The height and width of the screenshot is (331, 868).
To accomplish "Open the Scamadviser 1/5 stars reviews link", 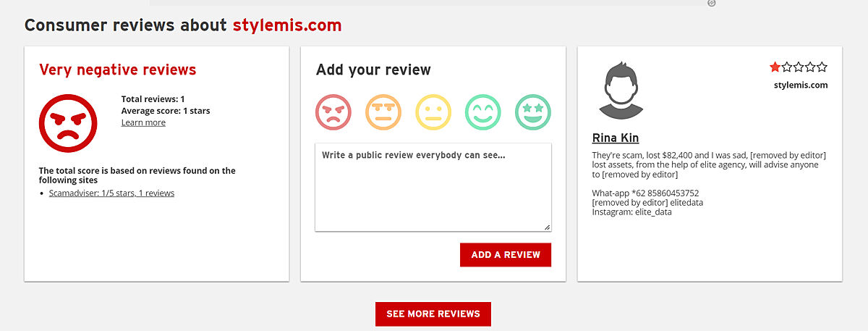I will pyautogui.click(x=111, y=193).
